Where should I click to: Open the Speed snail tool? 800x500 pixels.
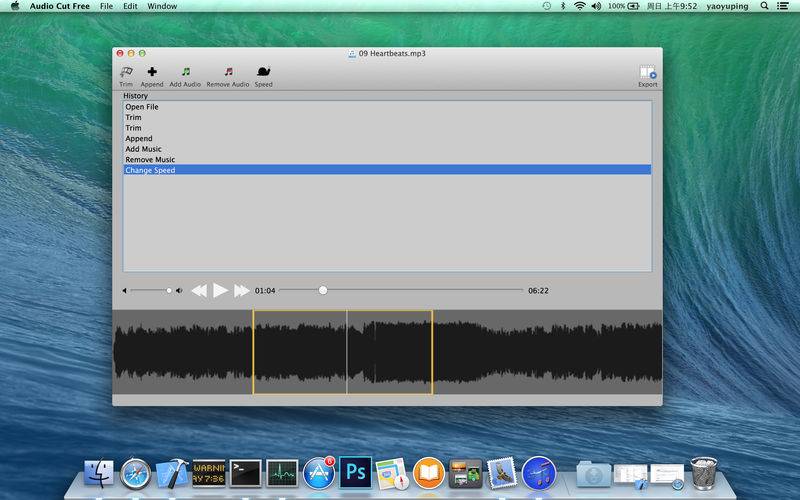click(x=263, y=73)
